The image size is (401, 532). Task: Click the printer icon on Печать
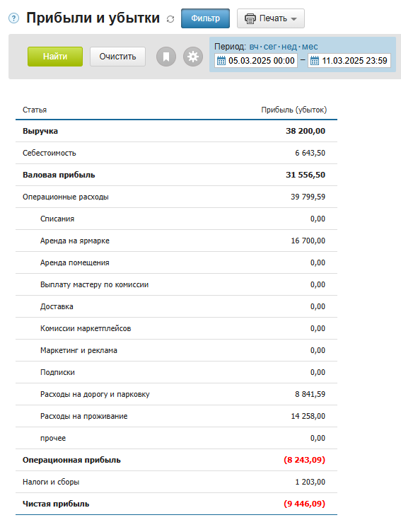[250, 18]
